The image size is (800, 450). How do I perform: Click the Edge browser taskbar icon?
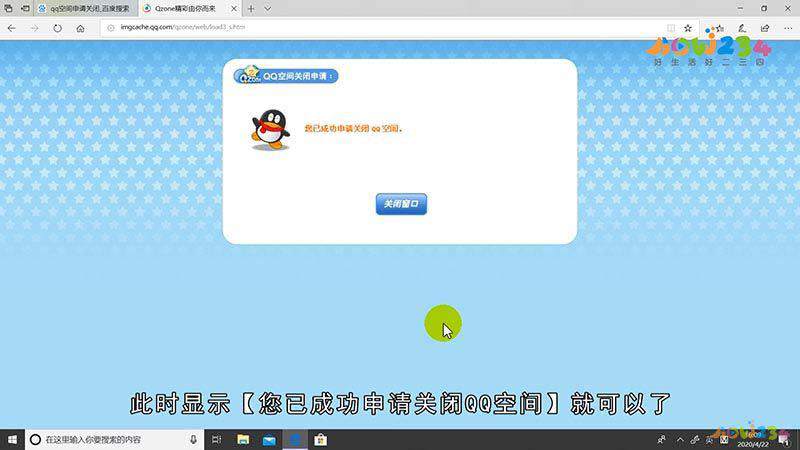click(x=295, y=439)
